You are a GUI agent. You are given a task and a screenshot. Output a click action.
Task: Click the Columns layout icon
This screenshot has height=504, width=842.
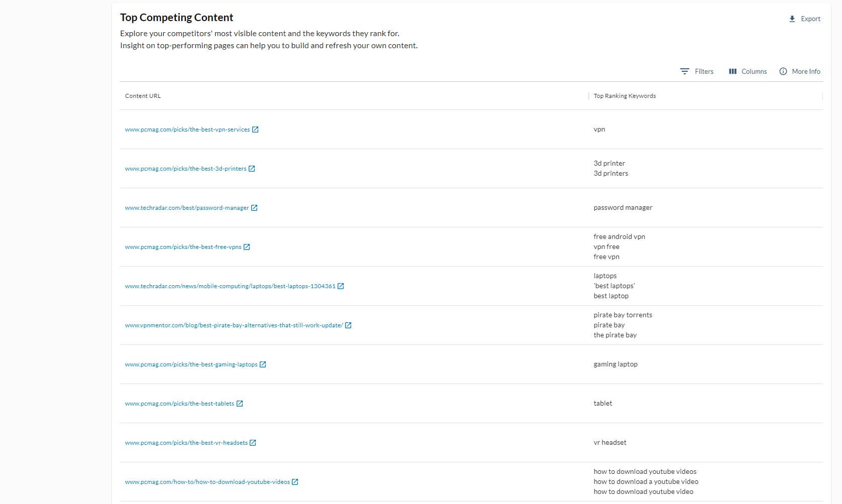(732, 71)
